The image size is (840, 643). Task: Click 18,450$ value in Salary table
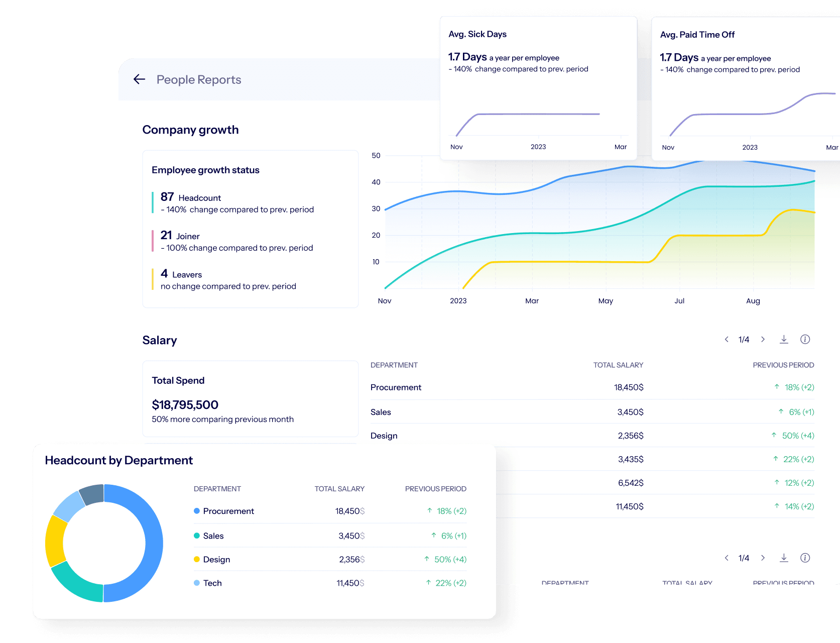click(x=629, y=387)
